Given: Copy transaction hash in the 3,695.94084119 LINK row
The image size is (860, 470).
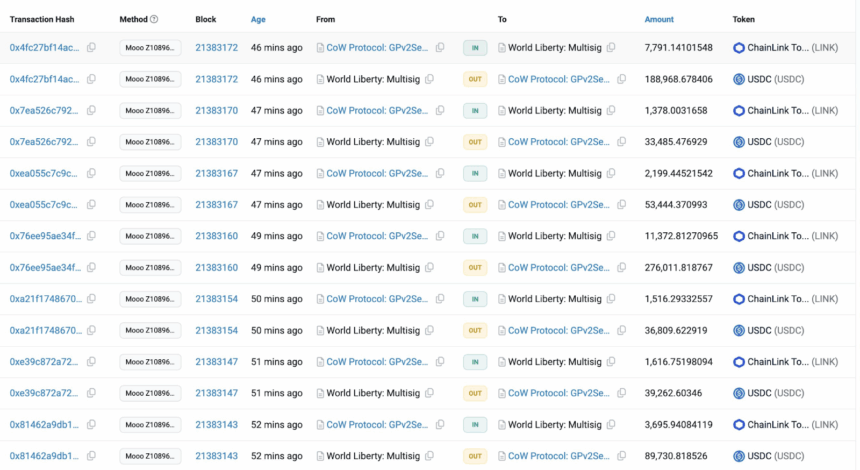Looking at the screenshot, I should [91, 424].
